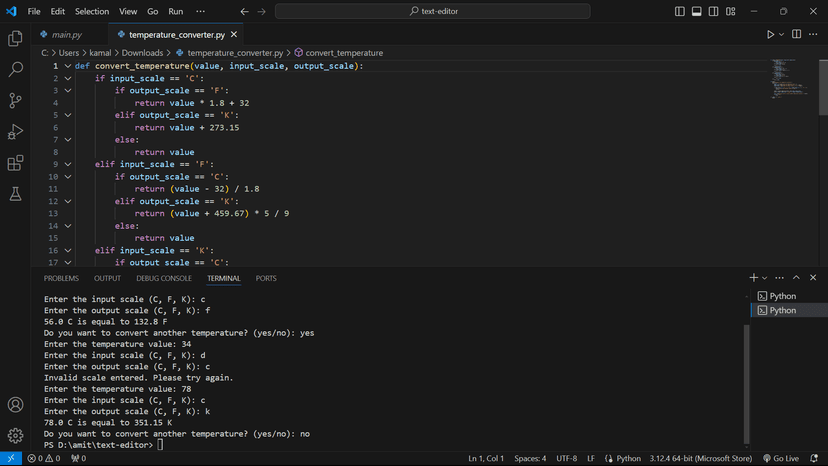Switch to the PORTS panel tab
The image size is (828, 466).
266,278
